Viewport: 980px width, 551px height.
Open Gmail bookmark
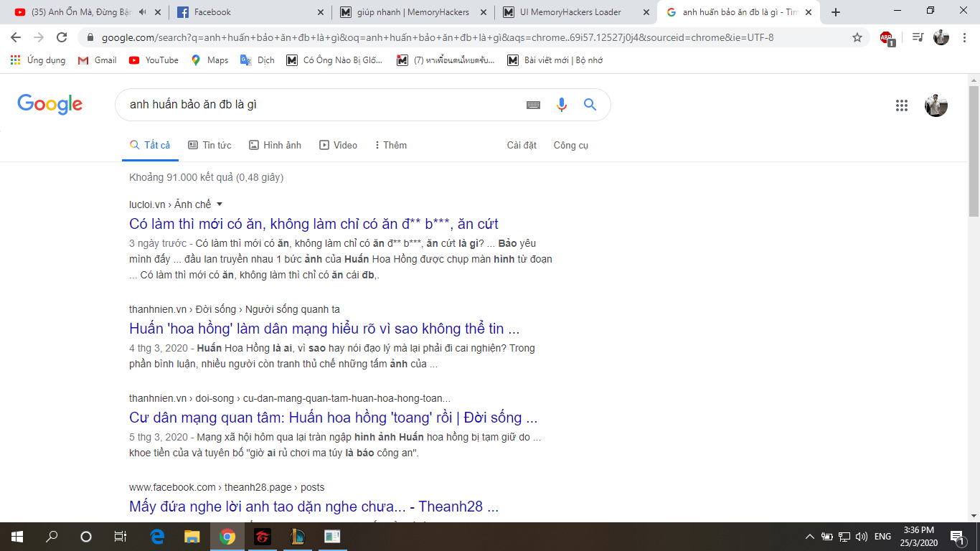(x=98, y=60)
